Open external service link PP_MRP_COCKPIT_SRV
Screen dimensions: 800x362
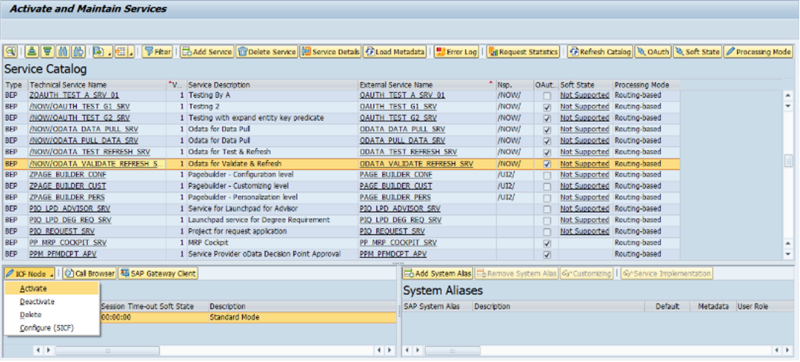tap(398, 242)
